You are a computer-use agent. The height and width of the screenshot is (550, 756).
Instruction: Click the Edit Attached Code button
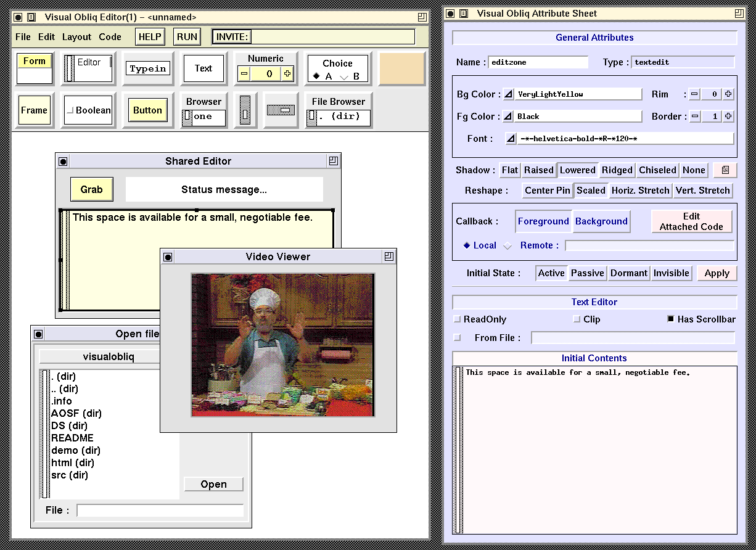[x=691, y=221]
